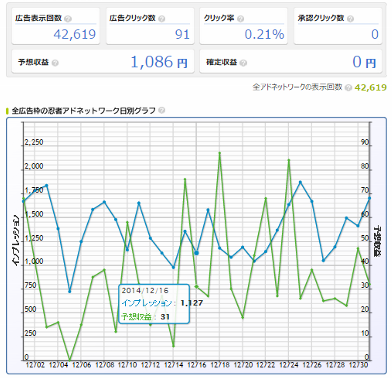Select the 予想収益 card label

coord(33,62)
